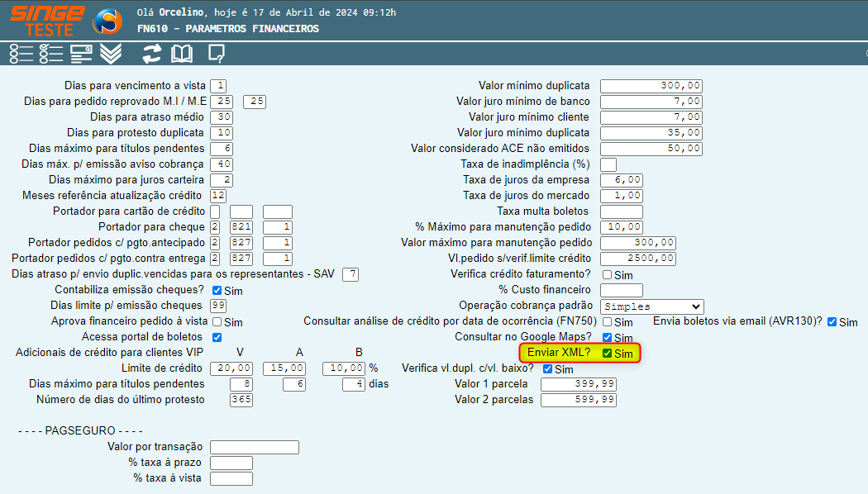
Task: Click Dias para atraso médio field
Action: point(222,117)
